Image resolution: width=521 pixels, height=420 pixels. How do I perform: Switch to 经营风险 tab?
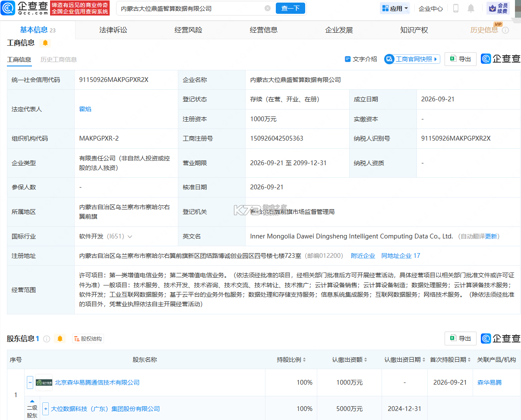pos(188,30)
